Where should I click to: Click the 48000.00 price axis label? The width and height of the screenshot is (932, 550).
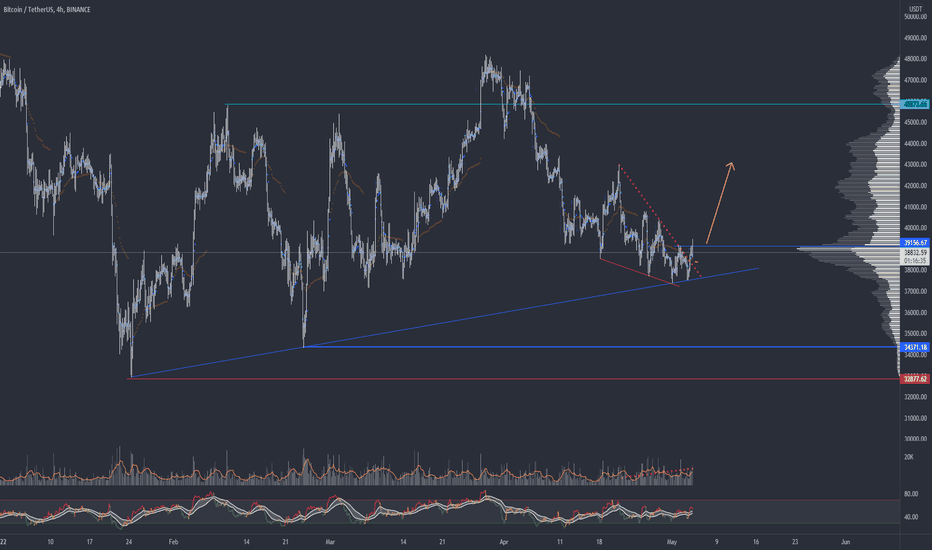(915, 59)
